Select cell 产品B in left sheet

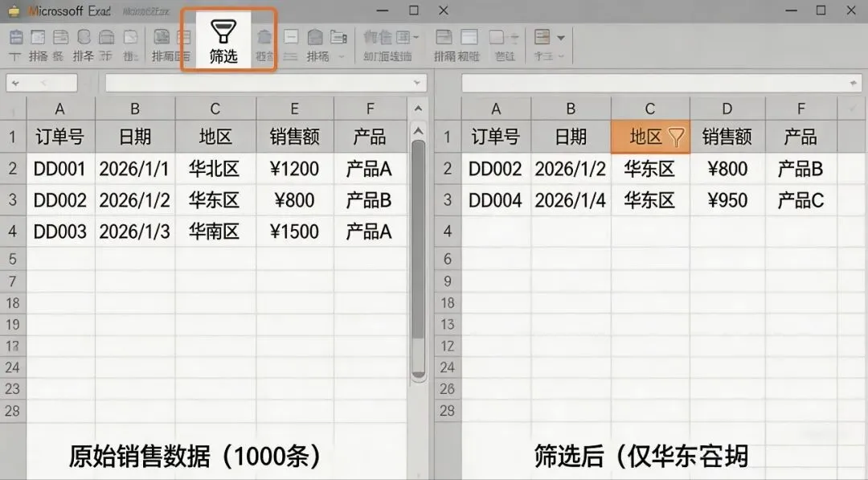pos(370,200)
